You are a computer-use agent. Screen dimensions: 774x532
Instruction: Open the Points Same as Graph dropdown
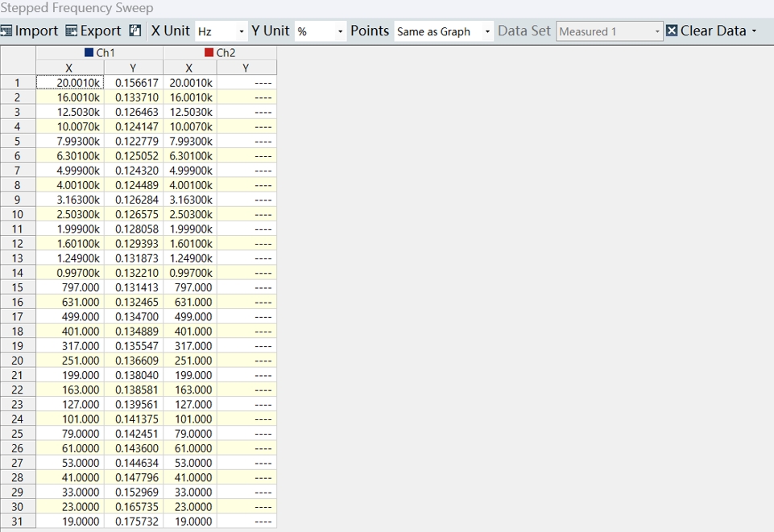pos(443,31)
